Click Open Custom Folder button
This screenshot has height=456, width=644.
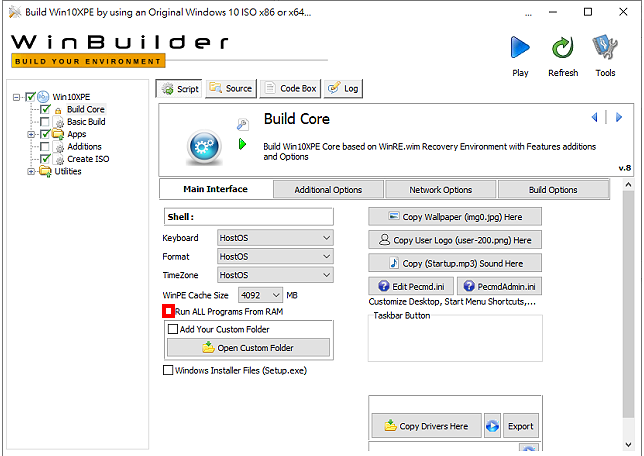coord(248,348)
